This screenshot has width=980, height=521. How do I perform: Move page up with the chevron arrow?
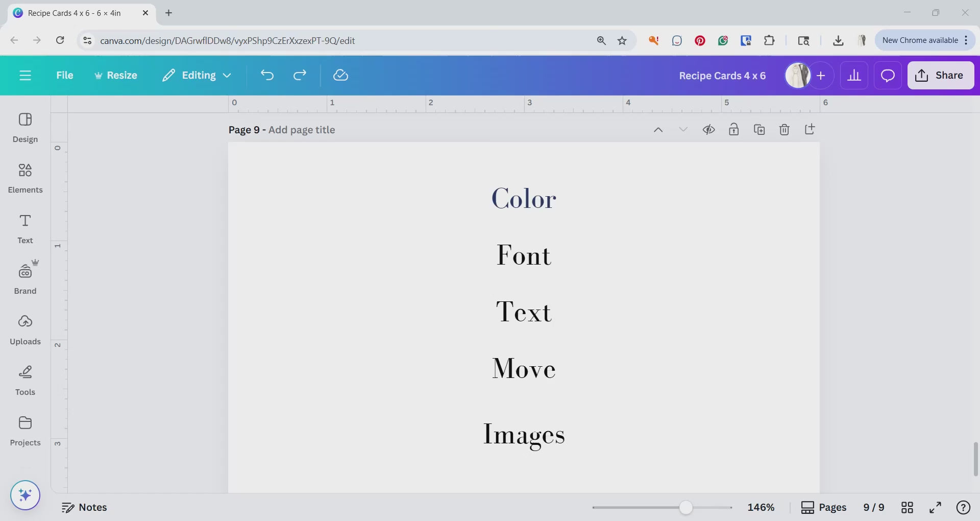(658, 130)
